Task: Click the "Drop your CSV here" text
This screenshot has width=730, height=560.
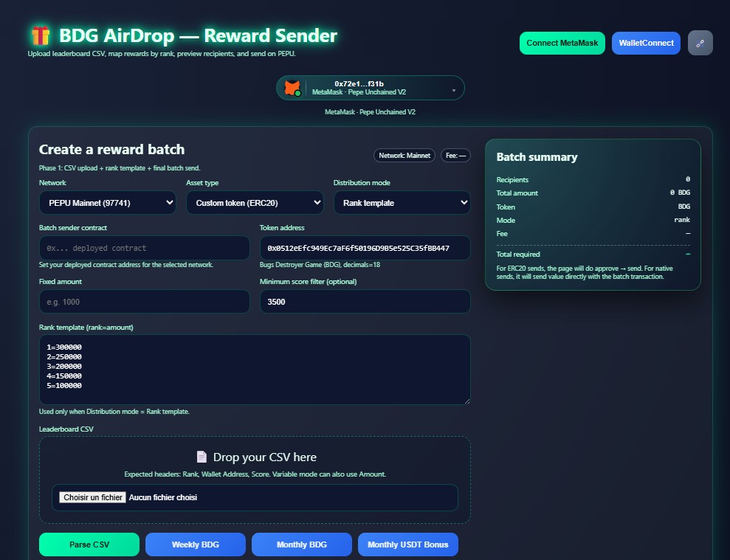Action: [264, 457]
